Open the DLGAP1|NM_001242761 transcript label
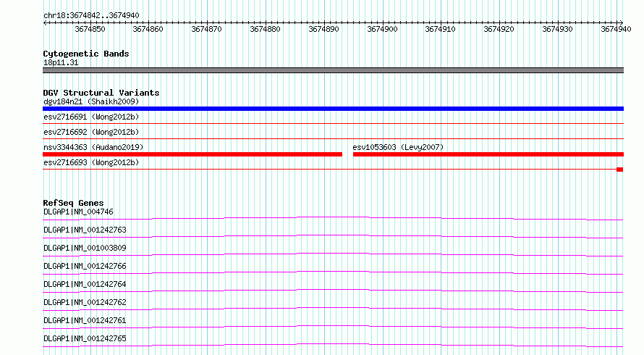This screenshot has width=644, height=355. click(85, 320)
